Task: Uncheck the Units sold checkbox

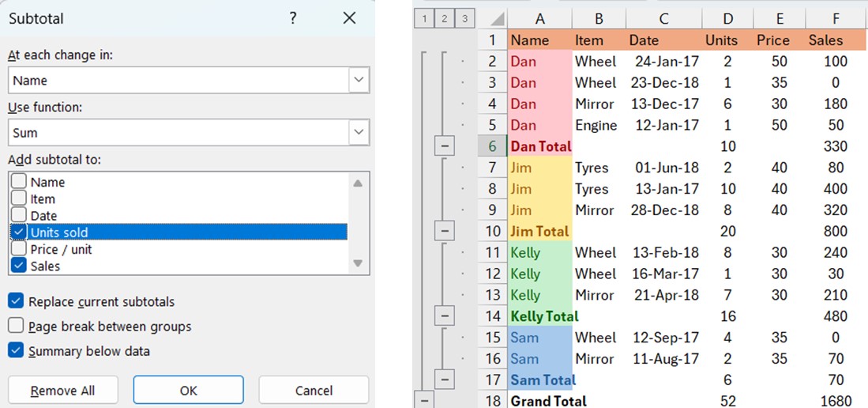Action: pos(19,232)
